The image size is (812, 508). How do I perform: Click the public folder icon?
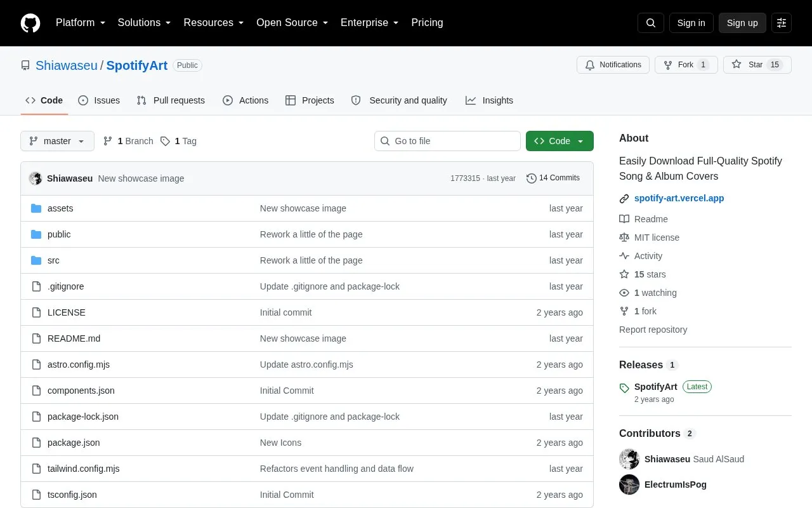point(36,234)
